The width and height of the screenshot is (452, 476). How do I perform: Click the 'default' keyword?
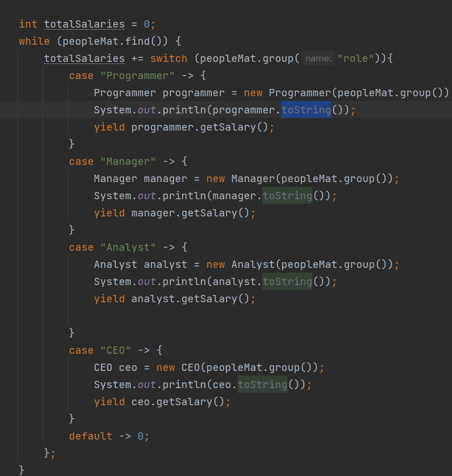pos(91,436)
